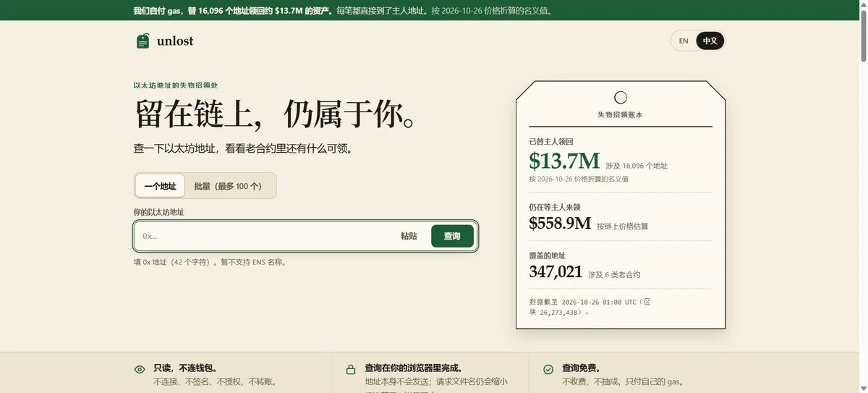868x393 pixels.
Task: Click the 数据截至 2026-10-26 timestamp note
Action: (590, 307)
